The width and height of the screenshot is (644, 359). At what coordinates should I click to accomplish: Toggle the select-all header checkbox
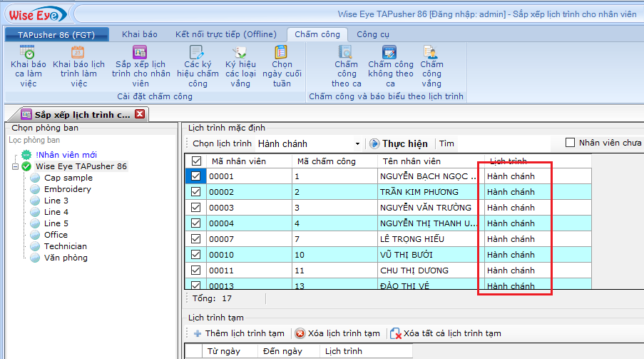coord(196,161)
